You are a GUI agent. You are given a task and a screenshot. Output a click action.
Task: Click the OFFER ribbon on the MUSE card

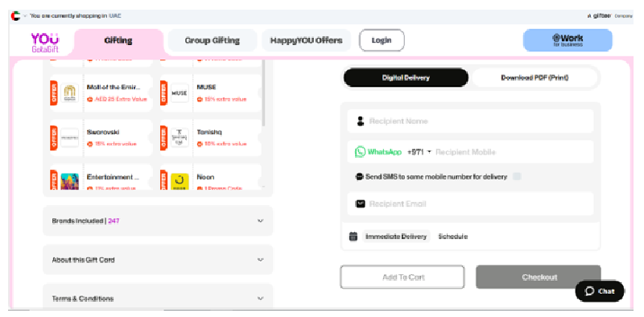(x=163, y=93)
